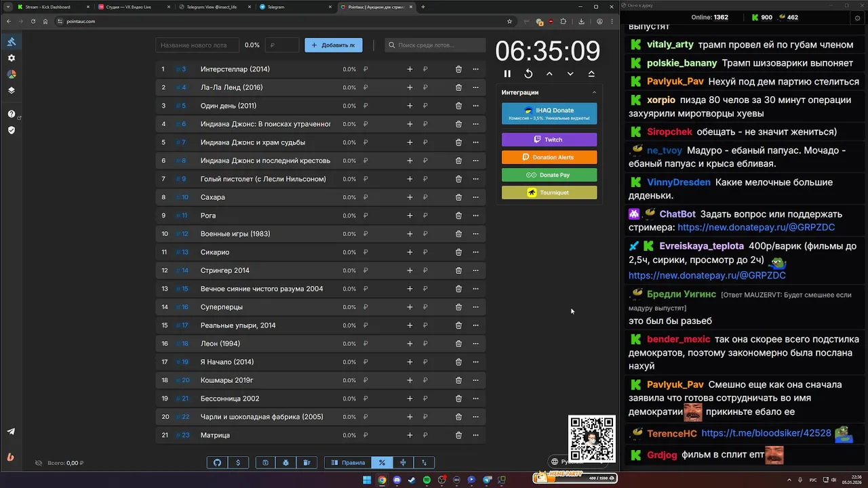868x488 pixels.
Task: Click the orange Boosty logo in sidebar
Action: pos(11,457)
